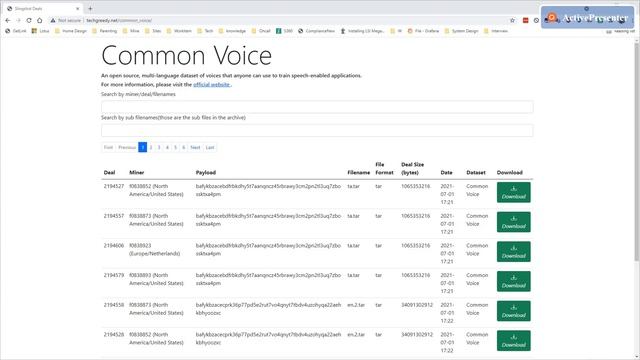
Task: Click the circular blocker extension icon
Action: point(536,20)
